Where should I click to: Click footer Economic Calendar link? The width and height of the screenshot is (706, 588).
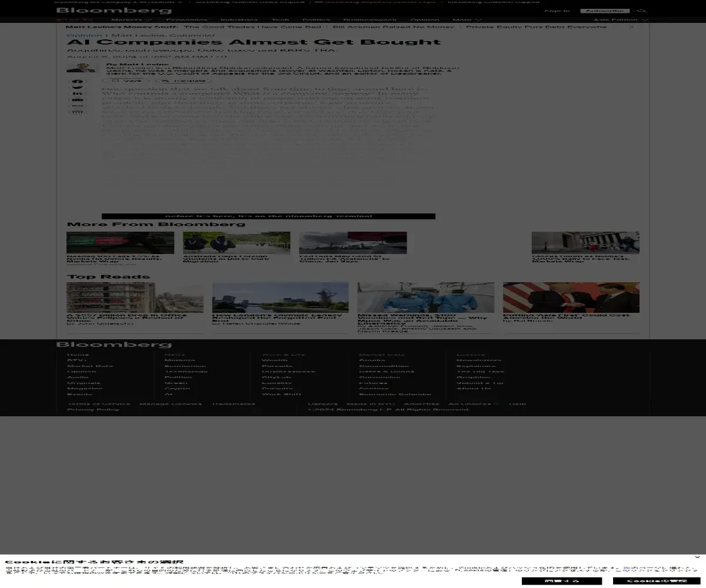coord(395,394)
